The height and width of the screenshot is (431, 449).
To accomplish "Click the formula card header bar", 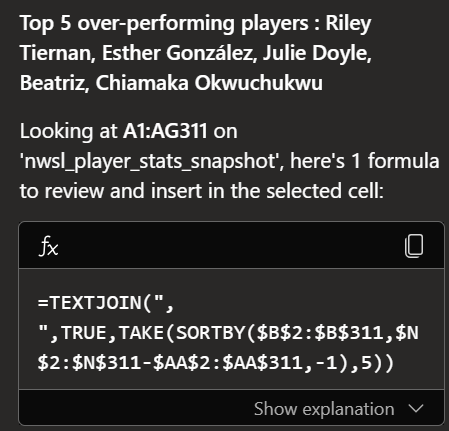I will pyautogui.click(x=231, y=246).
